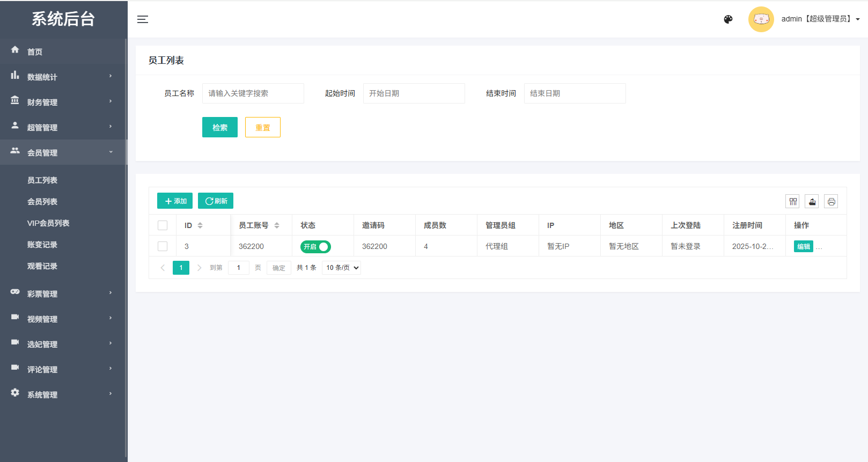The height and width of the screenshot is (462, 868).
Task: Click the 开始日期 start date field
Action: pyautogui.click(x=414, y=93)
